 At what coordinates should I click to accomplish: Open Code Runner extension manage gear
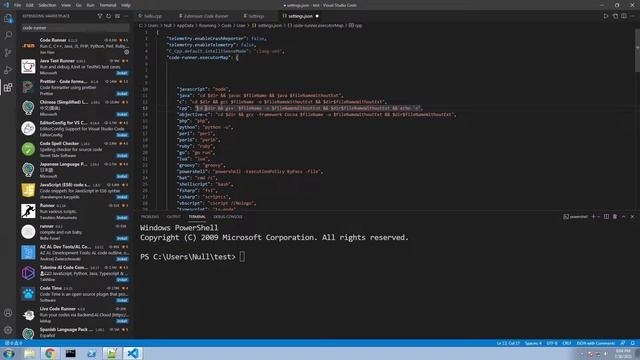(127, 52)
